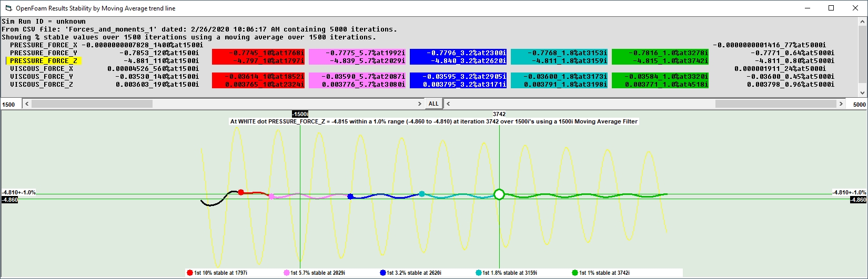Image resolution: width=868 pixels, height=279 pixels.
Task: Select the VISCOUS_FORCE_Z row label
Action: click(x=42, y=85)
